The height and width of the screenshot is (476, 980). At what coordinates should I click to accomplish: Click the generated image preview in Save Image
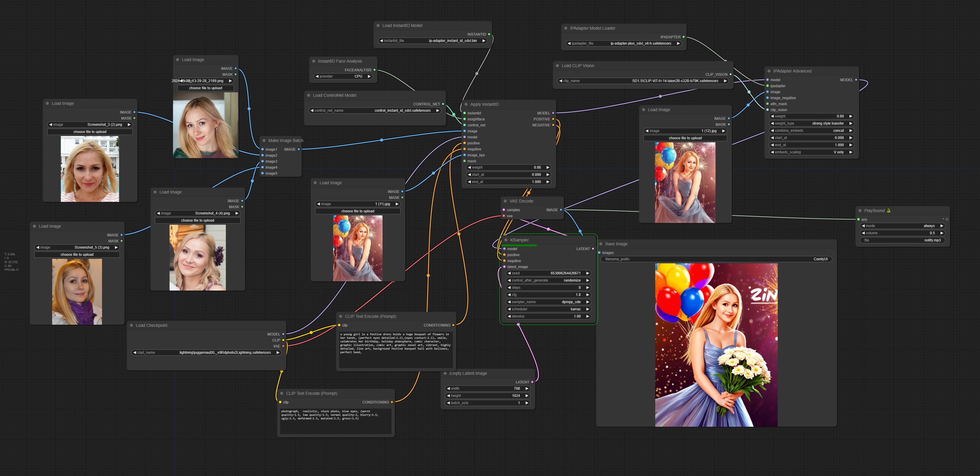click(x=716, y=344)
